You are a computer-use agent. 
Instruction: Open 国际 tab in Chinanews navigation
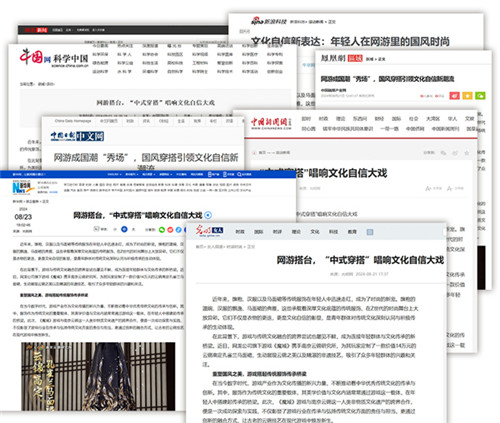coord(396,119)
